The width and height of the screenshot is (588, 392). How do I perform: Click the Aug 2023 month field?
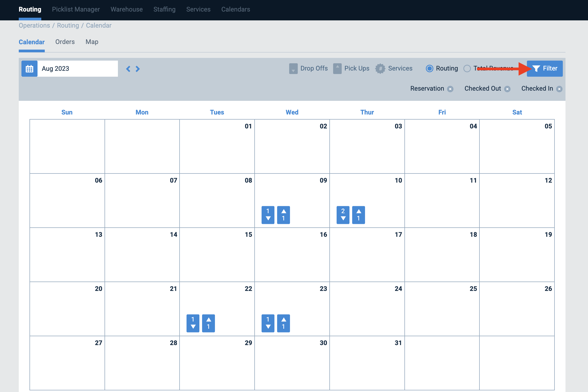pos(78,69)
